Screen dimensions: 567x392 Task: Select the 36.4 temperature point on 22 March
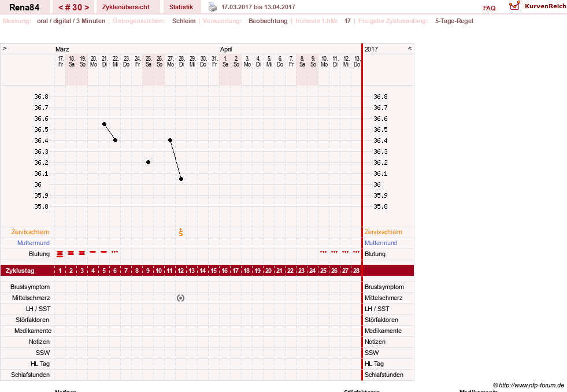click(116, 140)
